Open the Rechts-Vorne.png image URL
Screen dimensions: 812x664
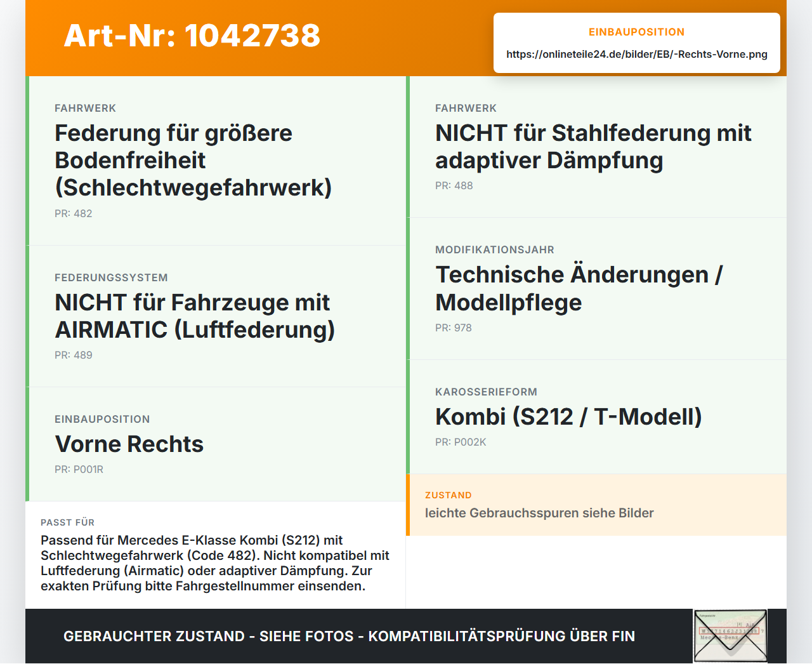coord(637,54)
